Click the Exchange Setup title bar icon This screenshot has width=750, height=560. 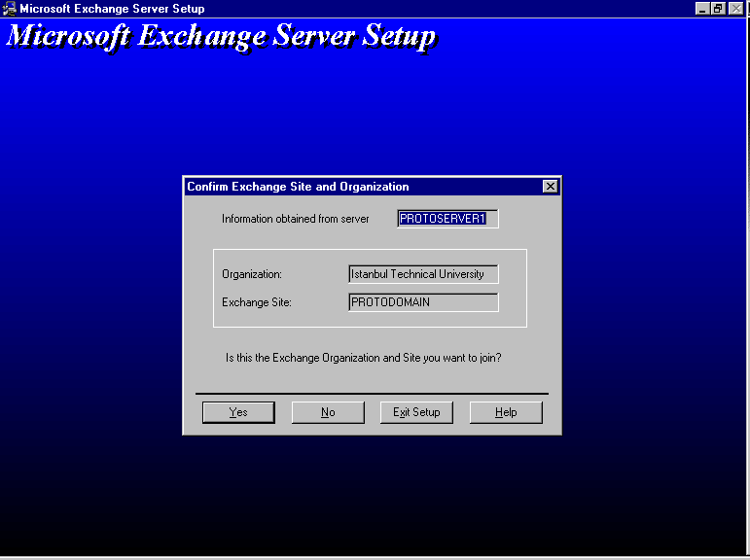click(9, 9)
